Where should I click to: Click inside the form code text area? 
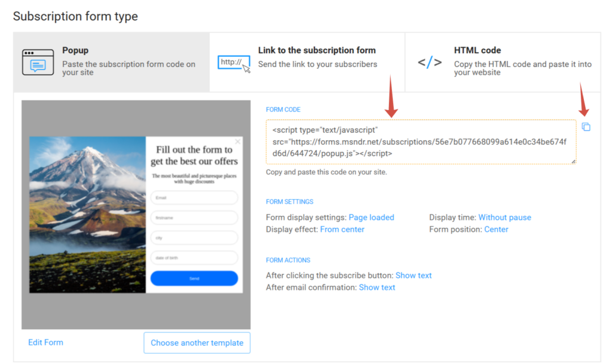tap(421, 142)
